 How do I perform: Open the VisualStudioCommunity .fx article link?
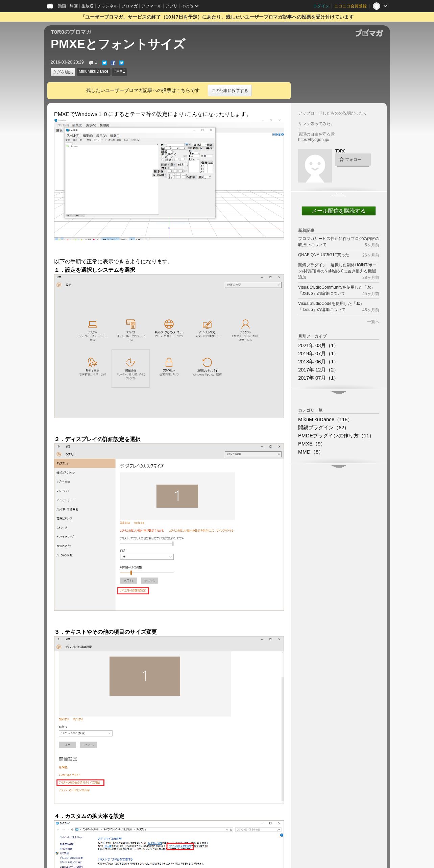pos(336,290)
